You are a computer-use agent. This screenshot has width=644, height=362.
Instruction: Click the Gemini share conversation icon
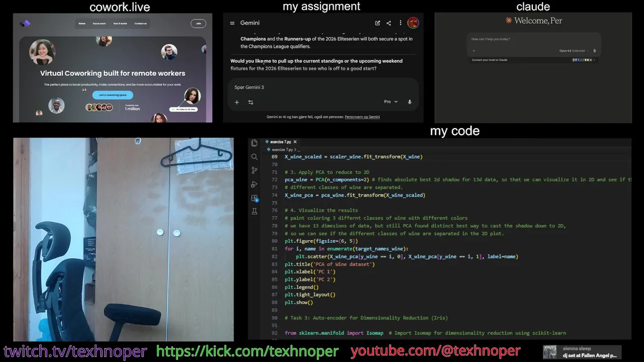click(x=388, y=23)
